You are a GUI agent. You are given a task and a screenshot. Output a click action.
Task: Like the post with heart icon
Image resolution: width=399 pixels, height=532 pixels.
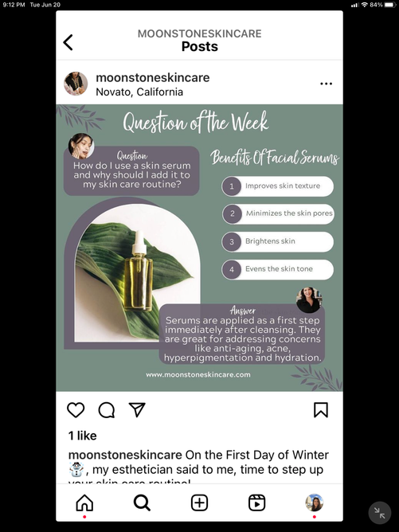[76, 410]
